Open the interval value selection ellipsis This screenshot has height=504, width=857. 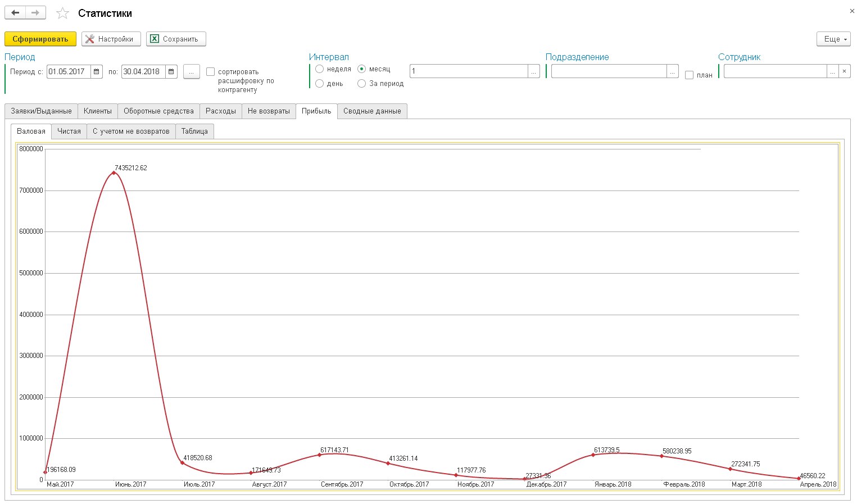[x=533, y=71]
